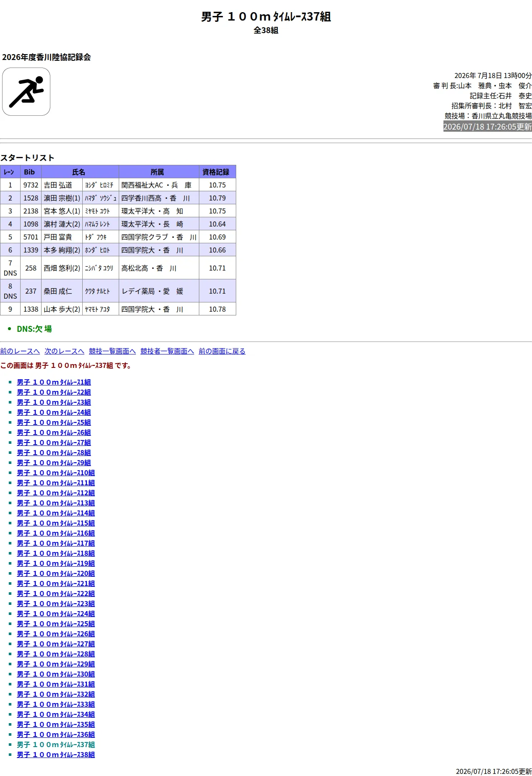
Task: Go to the previous race link
Action: click(20, 351)
